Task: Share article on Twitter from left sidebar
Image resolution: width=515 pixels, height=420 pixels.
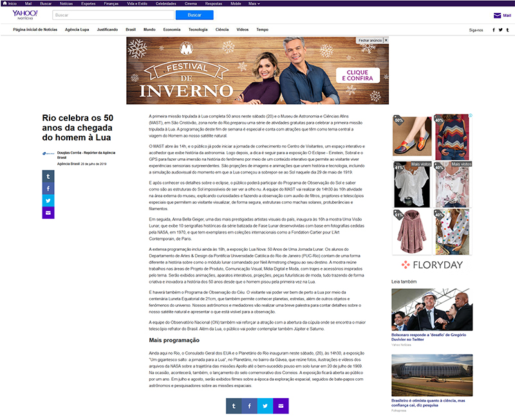Action: [48, 200]
